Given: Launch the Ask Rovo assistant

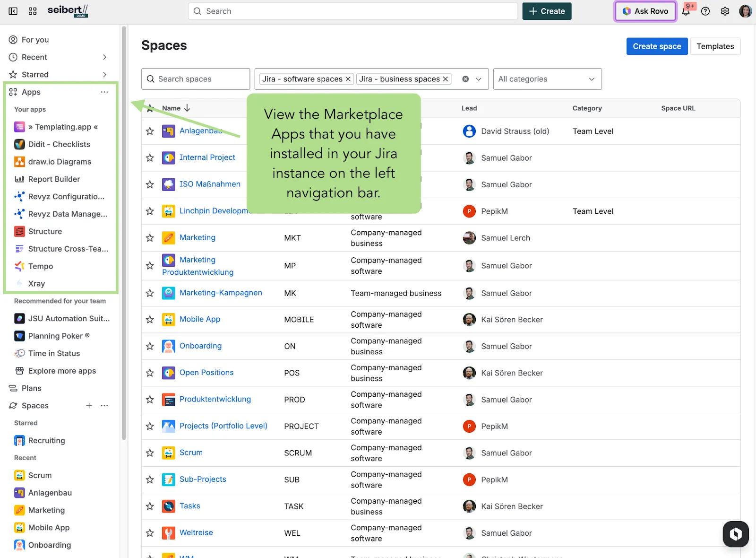Looking at the screenshot, I should coord(645,11).
